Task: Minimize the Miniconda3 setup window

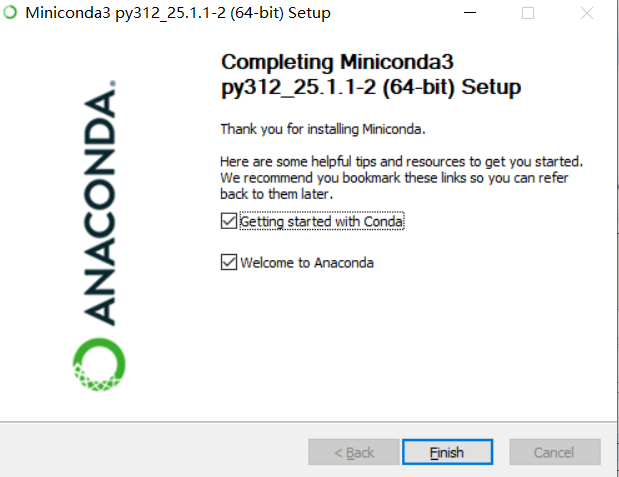Action: click(x=469, y=13)
